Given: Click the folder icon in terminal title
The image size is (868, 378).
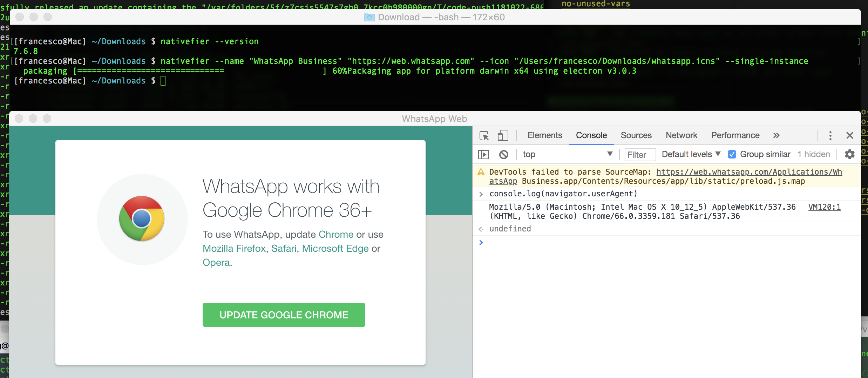Looking at the screenshot, I should coord(369,17).
